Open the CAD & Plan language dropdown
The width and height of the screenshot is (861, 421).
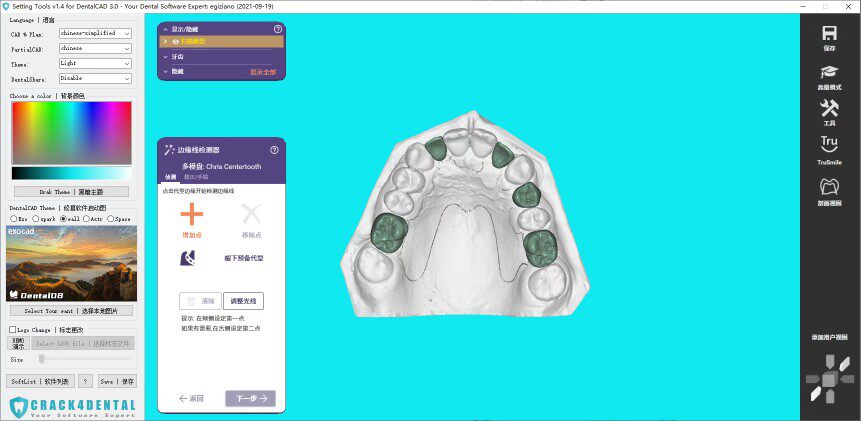[x=95, y=33]
